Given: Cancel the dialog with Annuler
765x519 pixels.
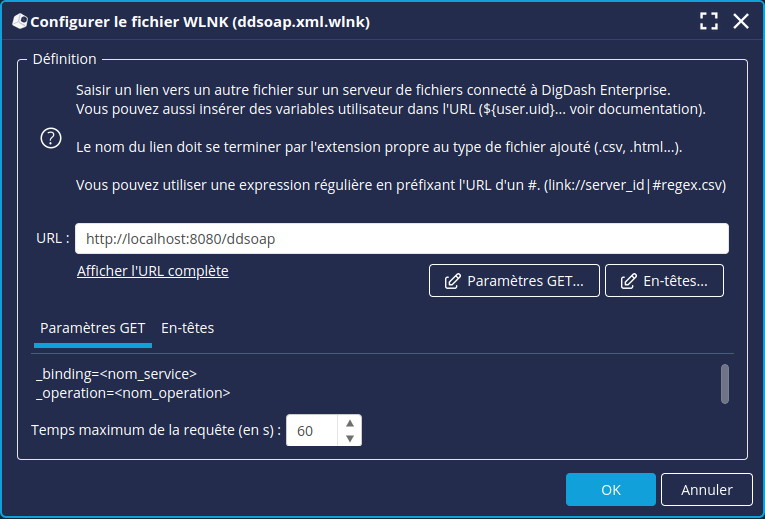Looking at the screenshot, I should (x=706, y=490).
